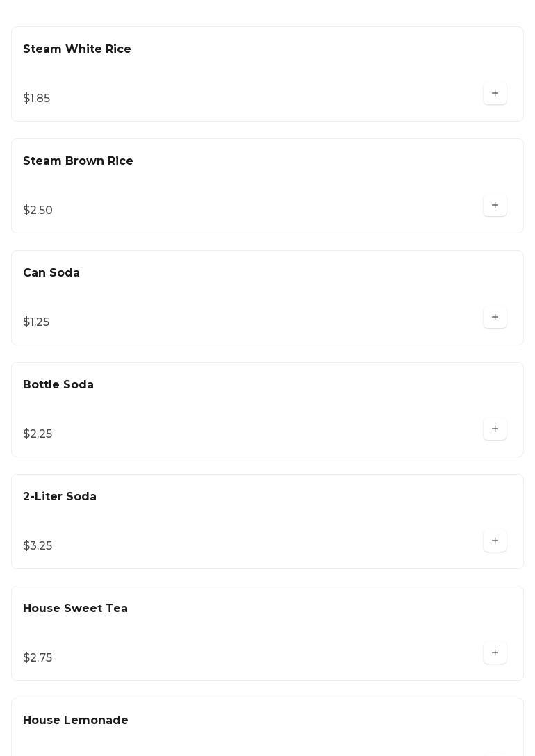Select the $1.25 price under Can Soda
Image resolution: width=535 pixels, height=756 pixels.
pos(36,322)
